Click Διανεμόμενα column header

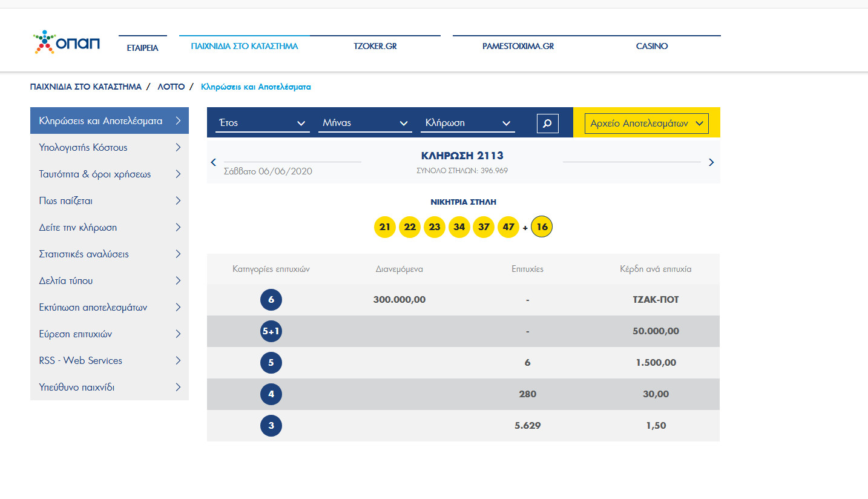tap(399, 269)
